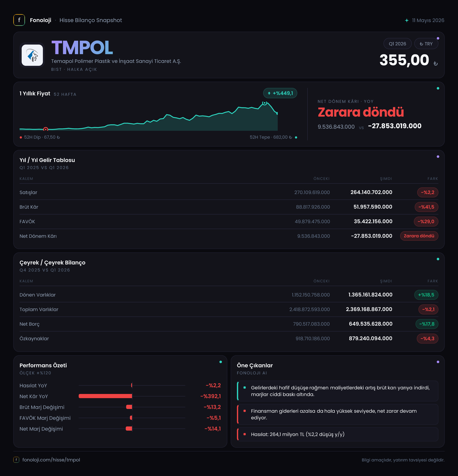Click the Fonoloji brand name

point(41,20)
